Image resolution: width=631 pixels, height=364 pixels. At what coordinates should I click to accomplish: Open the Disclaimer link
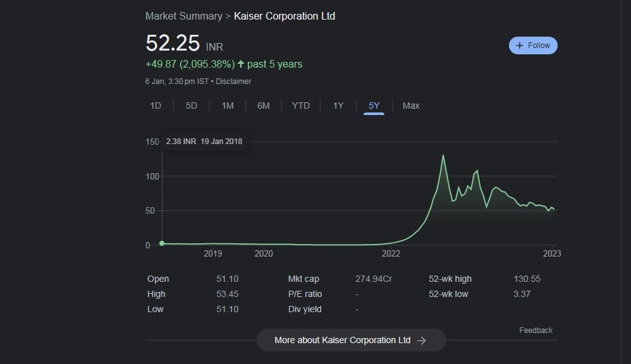(x=233, y=82)
